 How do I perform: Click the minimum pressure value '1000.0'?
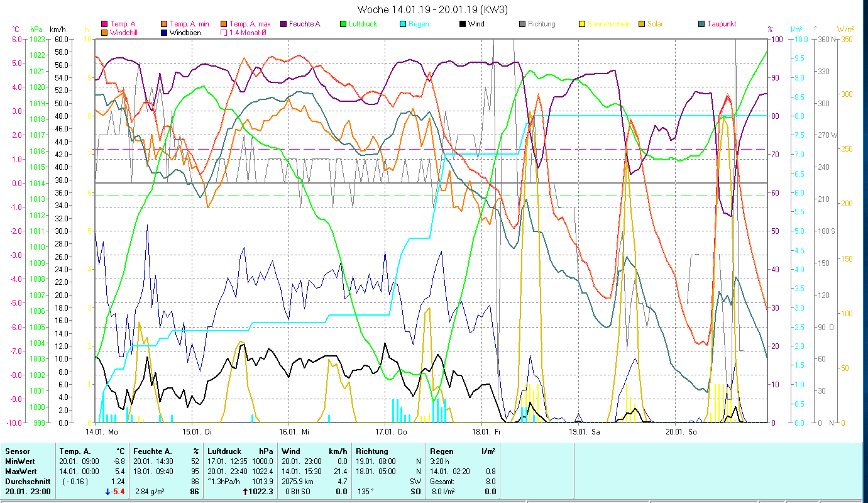pyautogui.click(x=263, y=462)
